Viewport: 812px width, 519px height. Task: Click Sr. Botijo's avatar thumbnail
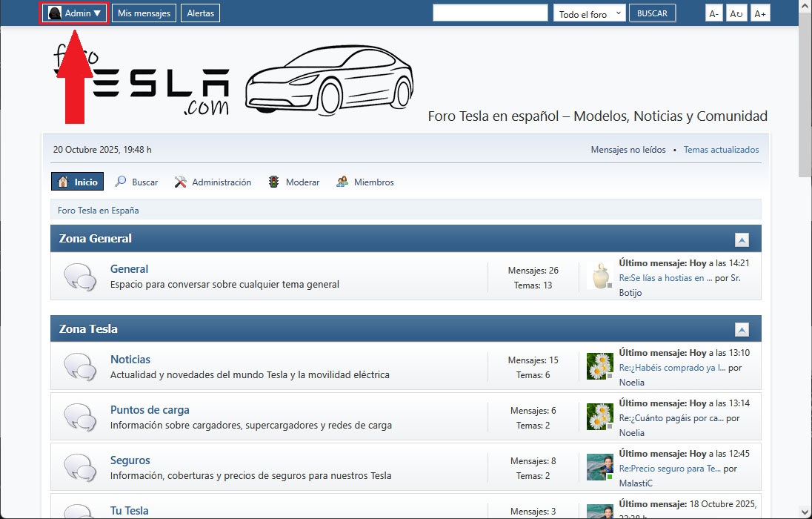(599, 277)
